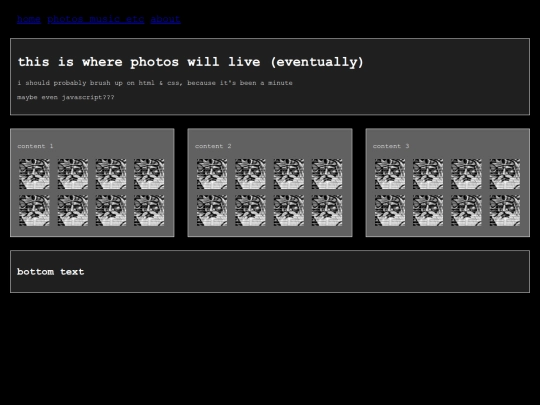Open second bottom-row photo in content 1
Screen dimensions: 540x405
pos(73,210)
